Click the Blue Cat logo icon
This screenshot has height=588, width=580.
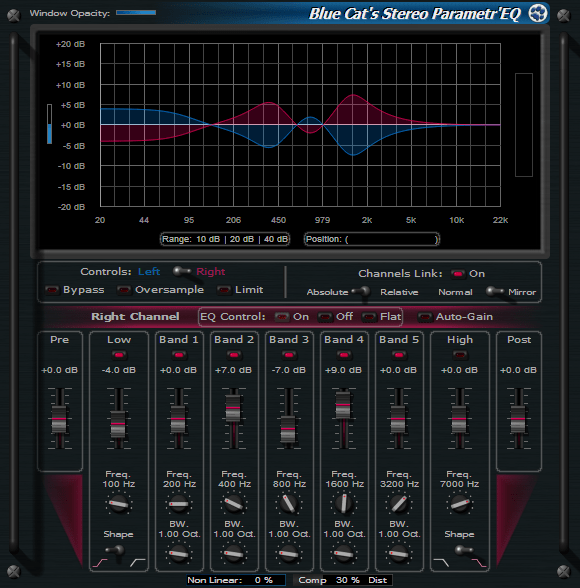click(x=538, y=14)
